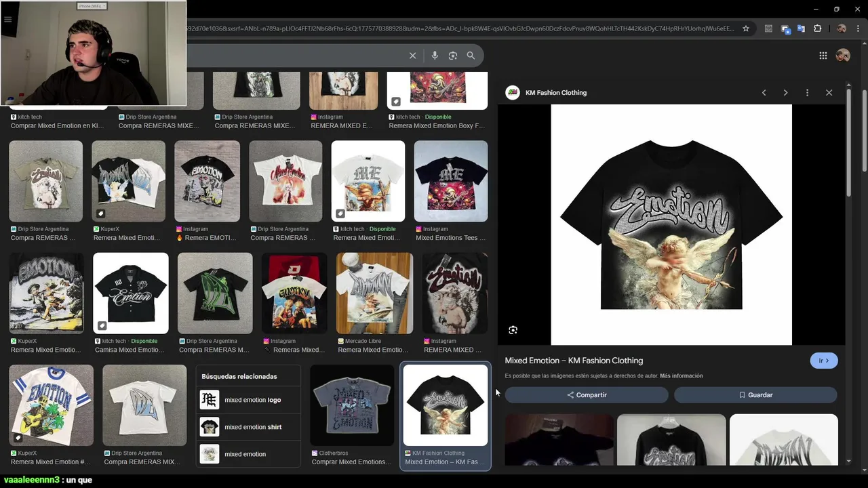Open Google Lens image search icon
The image size is (868, 488).
tap(453, 56)
